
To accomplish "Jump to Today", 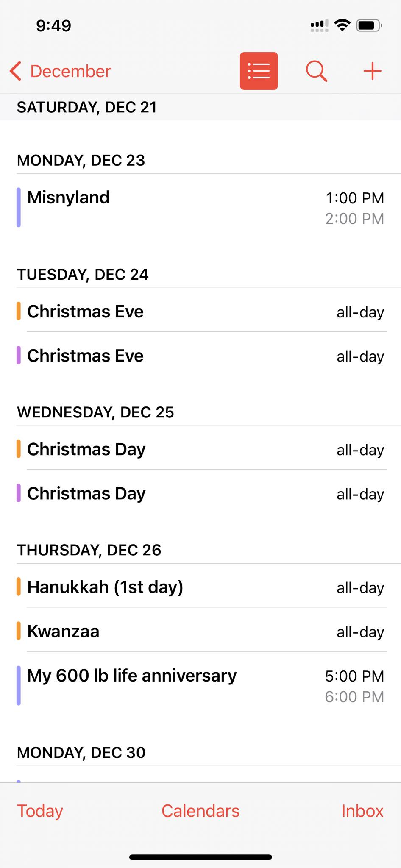I will coord(40,811).
